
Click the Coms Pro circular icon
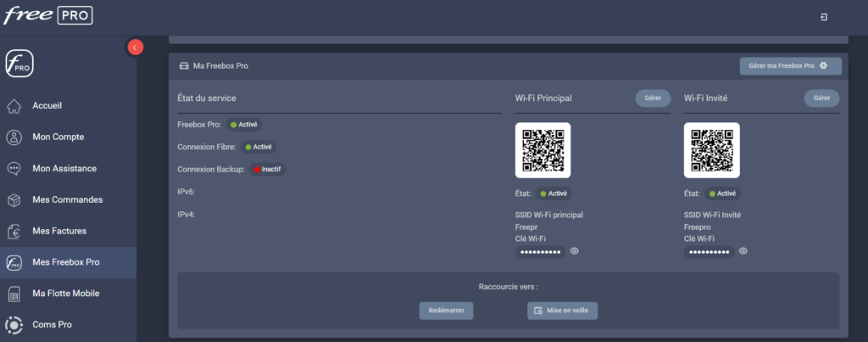[14, 325]
